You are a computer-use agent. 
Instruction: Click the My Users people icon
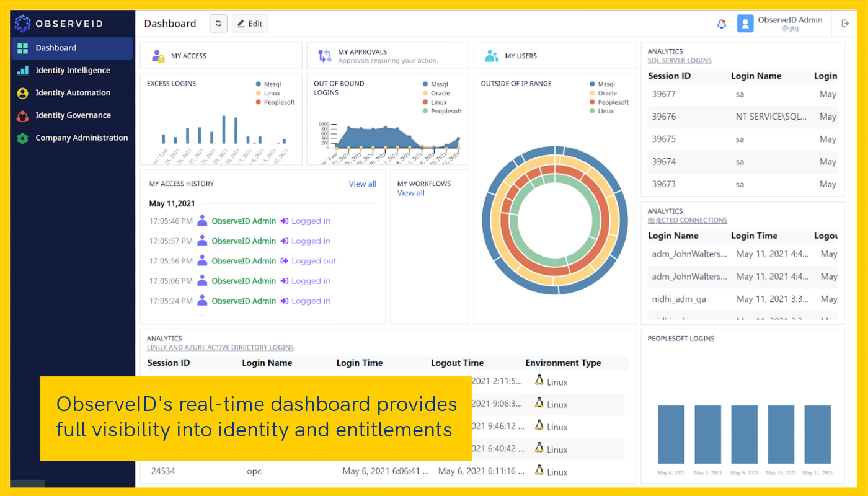(x=492, y=56)
